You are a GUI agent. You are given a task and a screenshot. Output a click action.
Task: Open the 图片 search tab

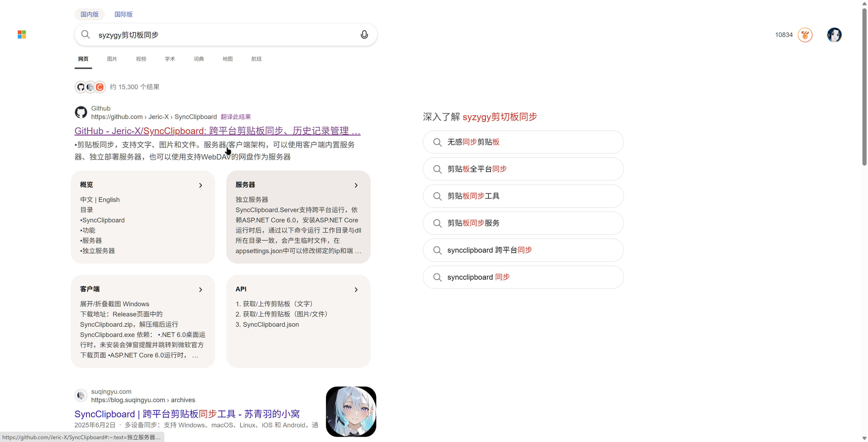[x=112, y=59]
